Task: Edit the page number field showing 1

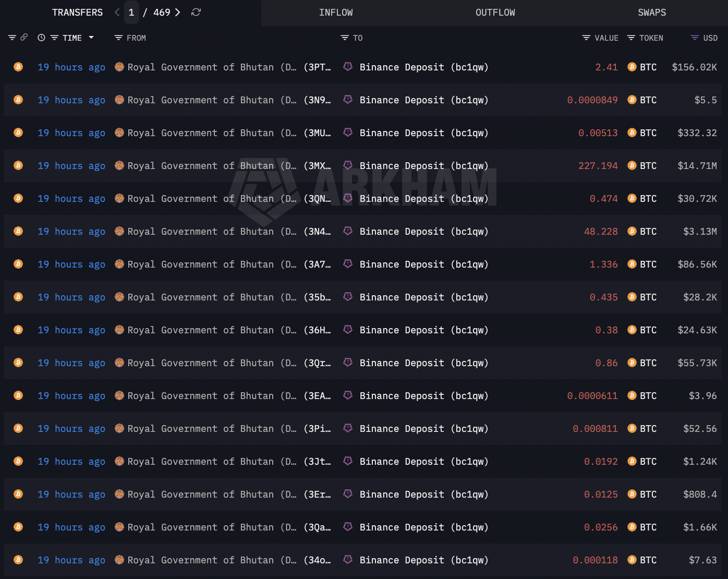Action: click(131, 12)
